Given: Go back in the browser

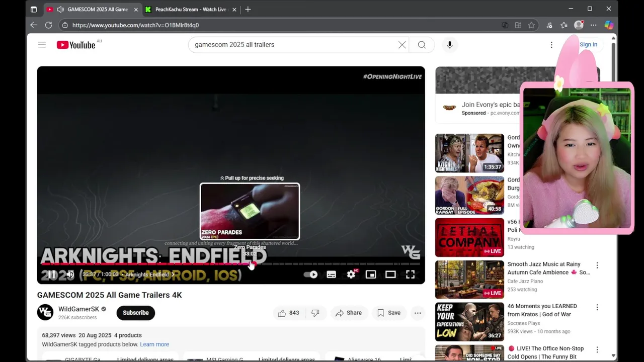Looking at the screenshot, I should (34, 25).
